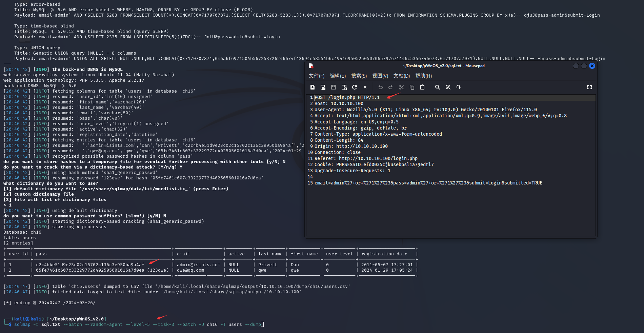Click the ending @ 20:40:47 line
This screenshot has width=644, height=333.
(49, 303)
